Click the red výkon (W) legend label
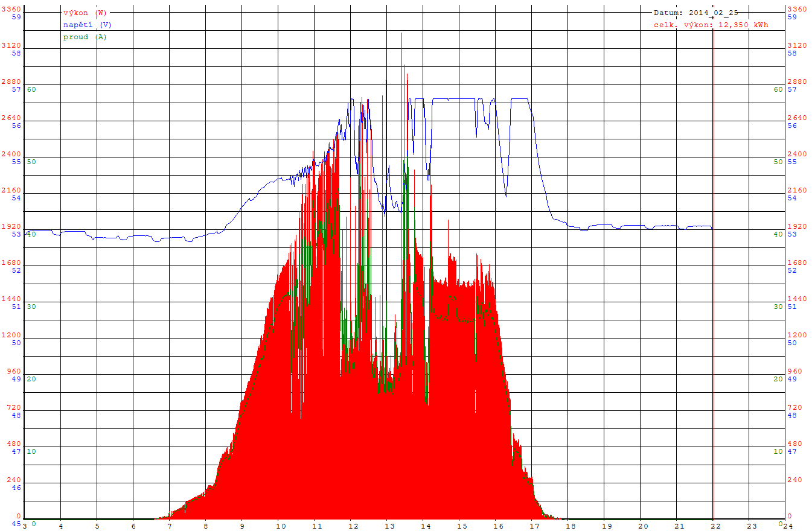Viewport: 812px width, 531px height. [85, 13]
